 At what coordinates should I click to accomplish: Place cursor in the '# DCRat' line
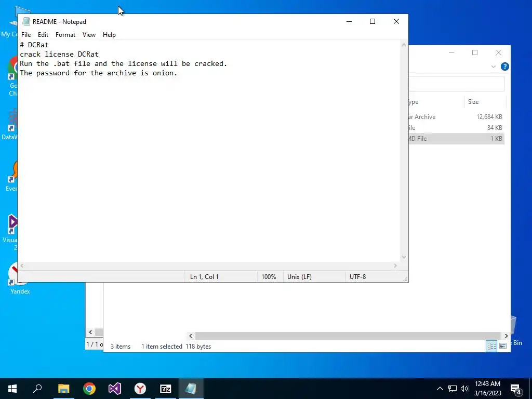(34, 45)
